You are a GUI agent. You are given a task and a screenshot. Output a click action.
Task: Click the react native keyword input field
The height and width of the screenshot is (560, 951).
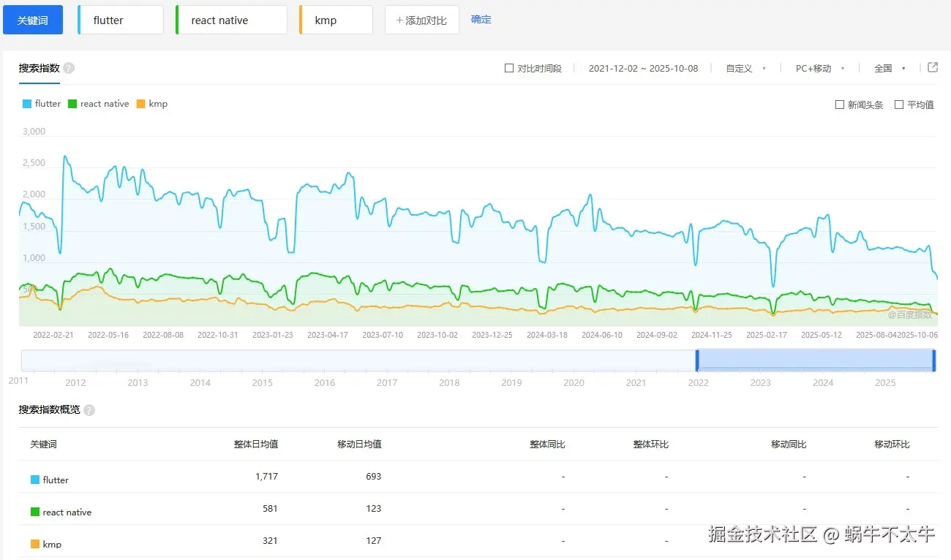232,20
